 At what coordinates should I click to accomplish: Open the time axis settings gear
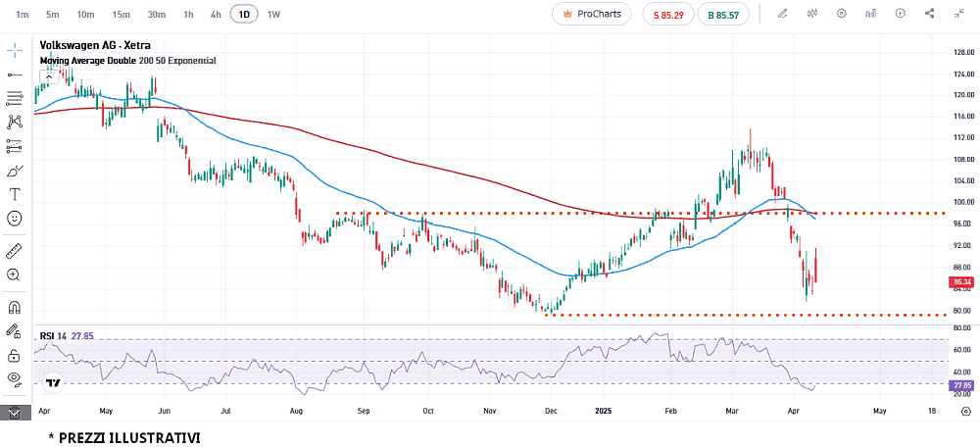click(965, 412)
